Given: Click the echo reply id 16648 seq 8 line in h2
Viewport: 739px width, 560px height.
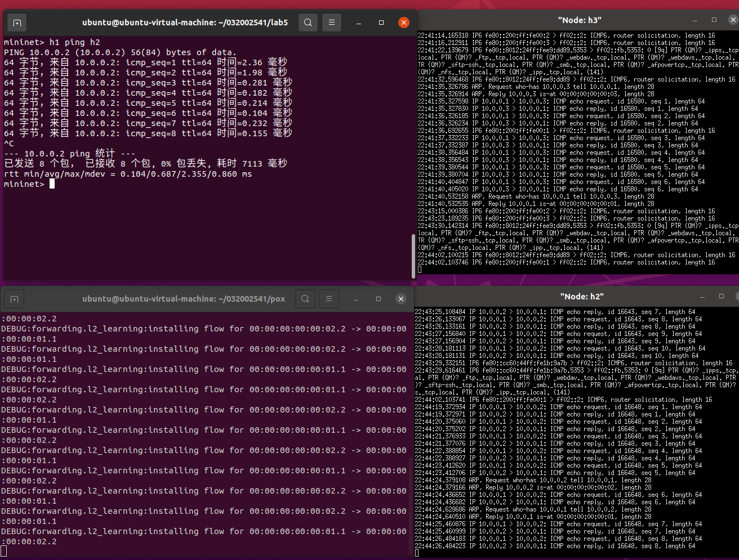Looking at the screenshot, I should [555, 546].
